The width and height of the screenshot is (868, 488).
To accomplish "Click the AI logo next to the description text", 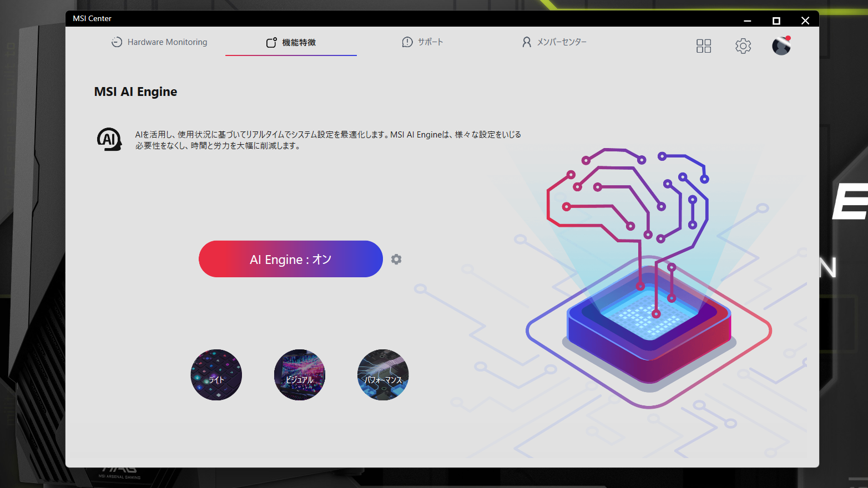I will coord(109,139).
